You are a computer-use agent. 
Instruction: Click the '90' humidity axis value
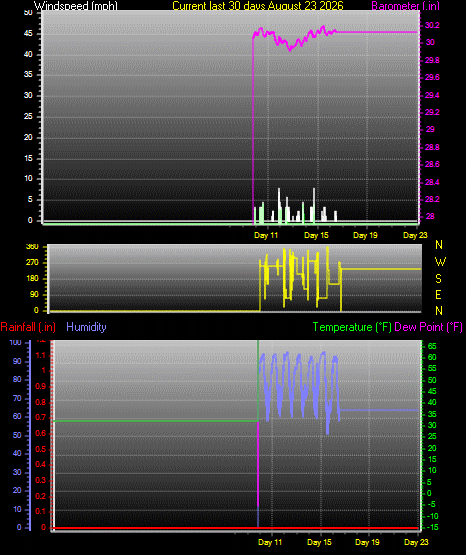click(17, 361)
